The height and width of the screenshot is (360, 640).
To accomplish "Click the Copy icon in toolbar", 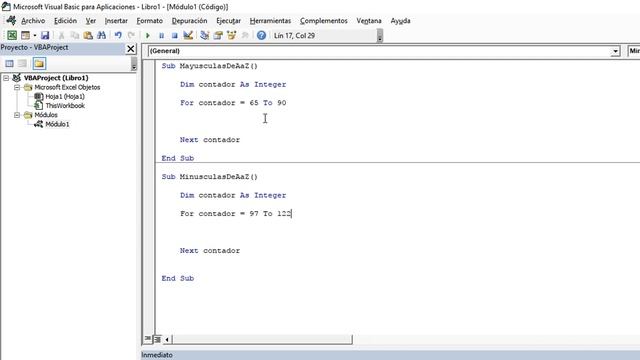I will [74, 36].
